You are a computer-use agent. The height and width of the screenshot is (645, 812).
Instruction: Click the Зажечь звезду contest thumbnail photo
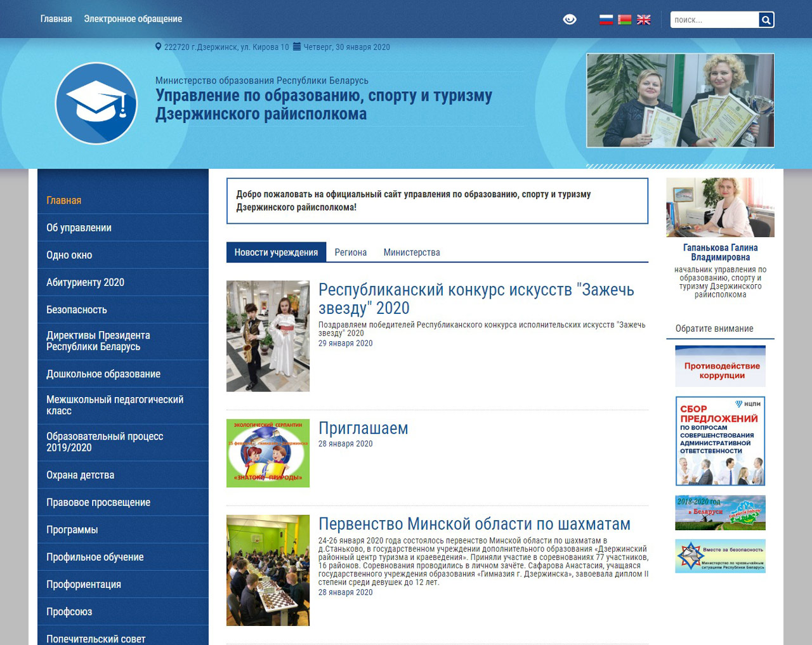pyautogui.click(x=268, y=336)
